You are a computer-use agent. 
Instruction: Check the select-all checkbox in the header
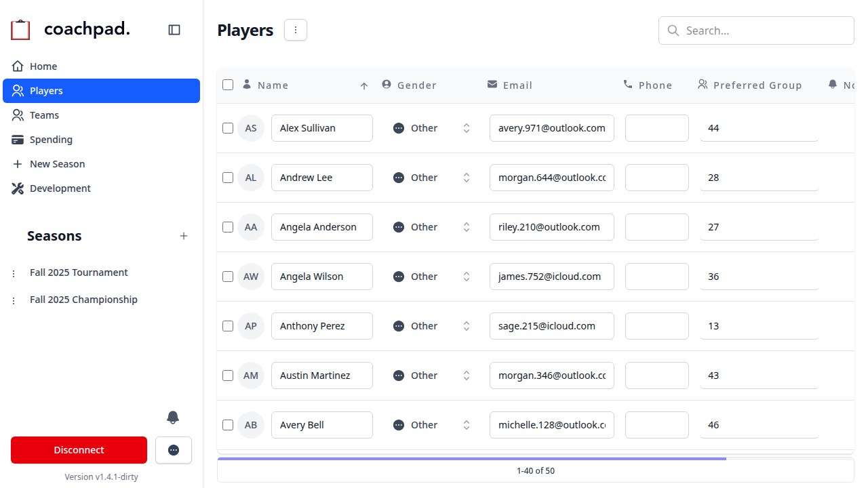[x=228, y=85]
